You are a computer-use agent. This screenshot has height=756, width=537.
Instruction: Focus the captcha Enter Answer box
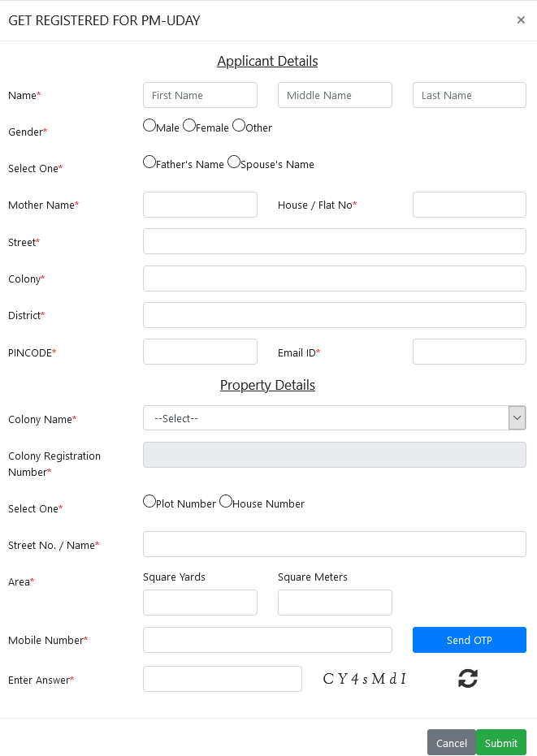(x=222, y=679)
